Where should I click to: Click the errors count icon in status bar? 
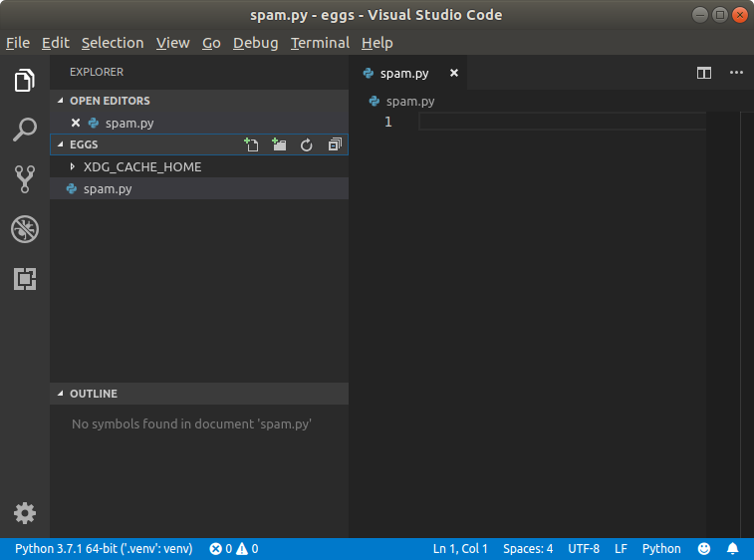pos(216,549)
